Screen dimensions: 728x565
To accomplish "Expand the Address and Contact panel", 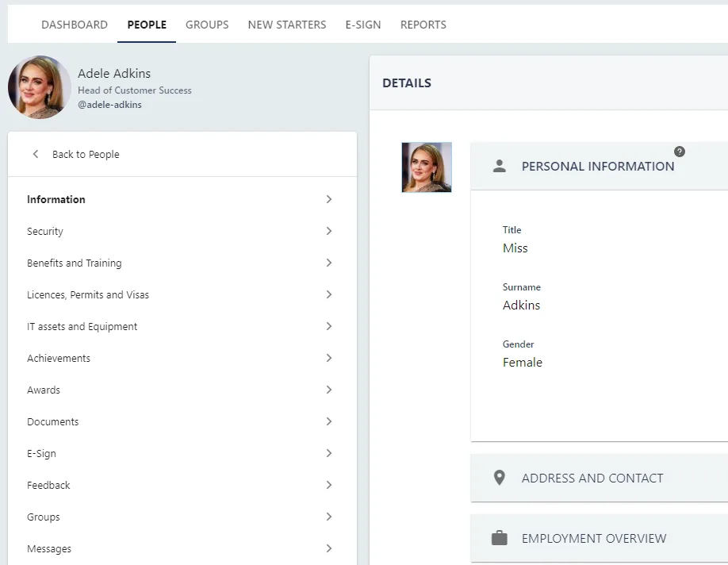I will pyautogui.click(x=599, y=479).
